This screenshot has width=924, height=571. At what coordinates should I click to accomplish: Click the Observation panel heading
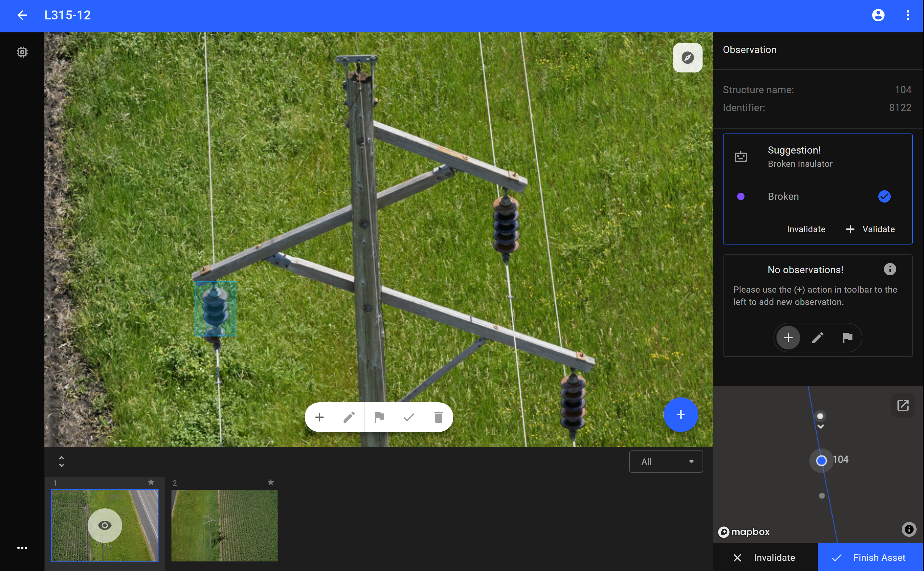click(x=749, y=50)
